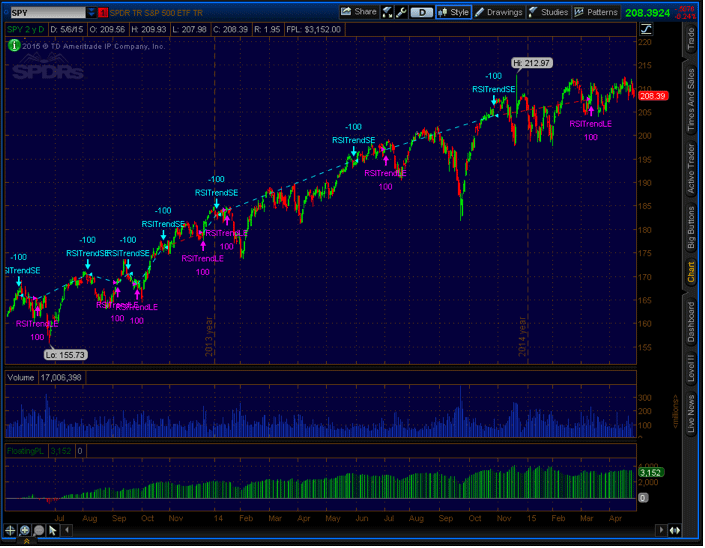Click the red 208.39 last price label
705x548 pixels.
tap(653, 96)
